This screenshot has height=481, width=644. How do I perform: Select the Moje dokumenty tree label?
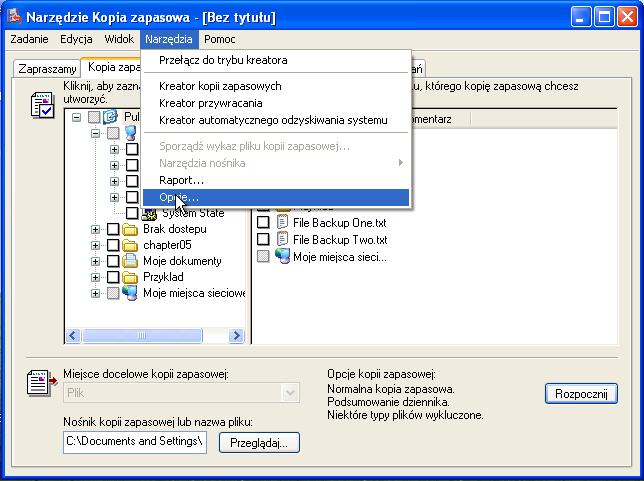tap(182, 261)
